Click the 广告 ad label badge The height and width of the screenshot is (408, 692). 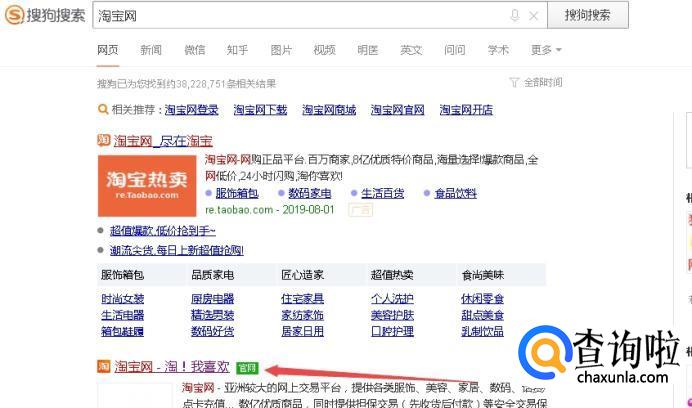coord(361,210)
